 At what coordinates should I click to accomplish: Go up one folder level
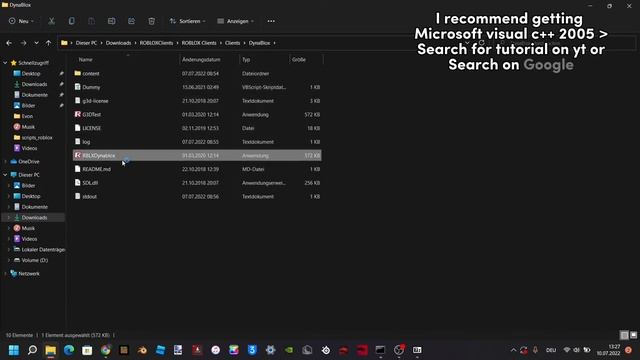click(49, 43)
